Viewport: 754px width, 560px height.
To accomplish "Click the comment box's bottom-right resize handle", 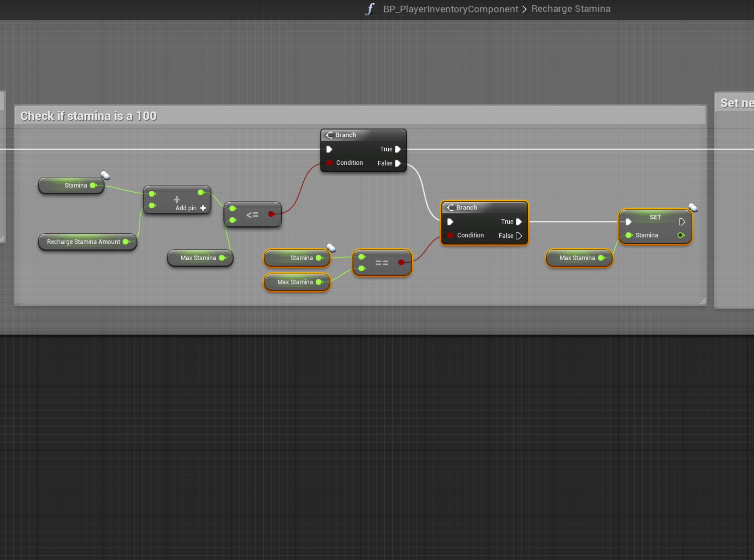I will [702, 301].
